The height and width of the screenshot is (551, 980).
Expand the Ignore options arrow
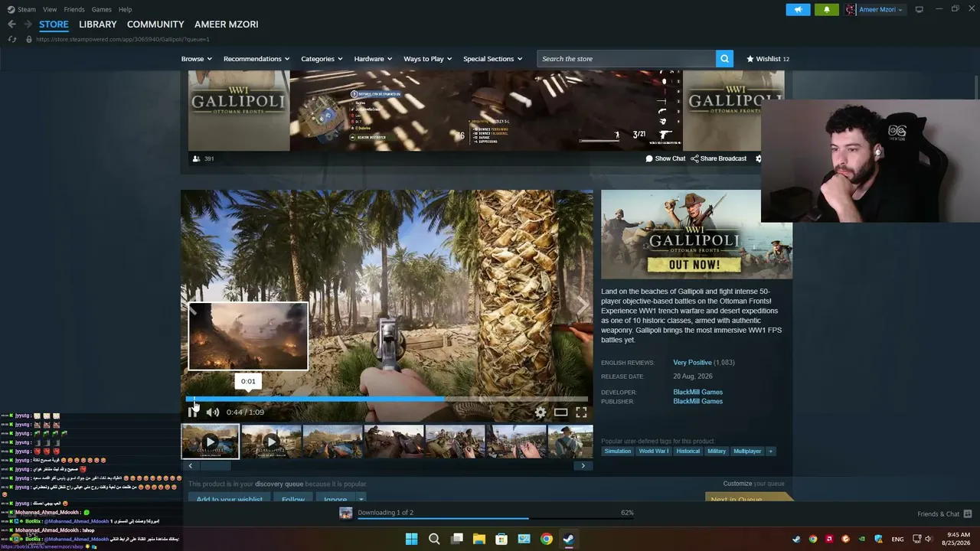361,499
